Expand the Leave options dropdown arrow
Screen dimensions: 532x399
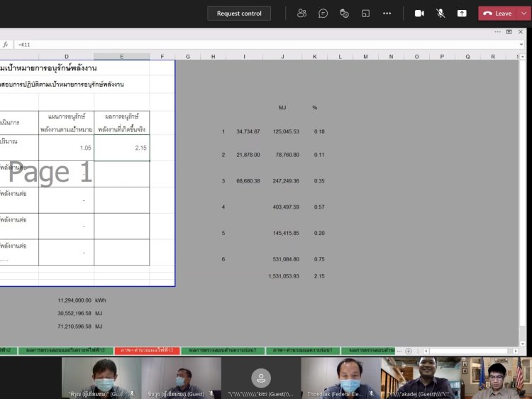(x=523, y=13)
